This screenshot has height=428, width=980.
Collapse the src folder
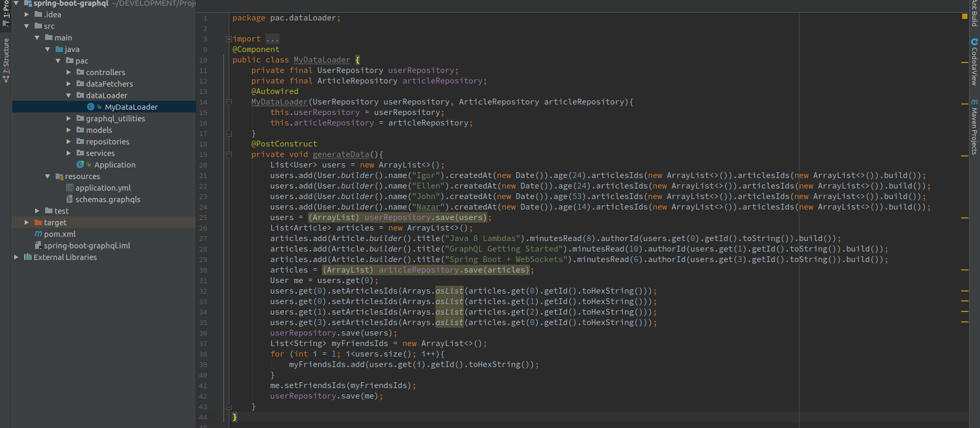27,26
